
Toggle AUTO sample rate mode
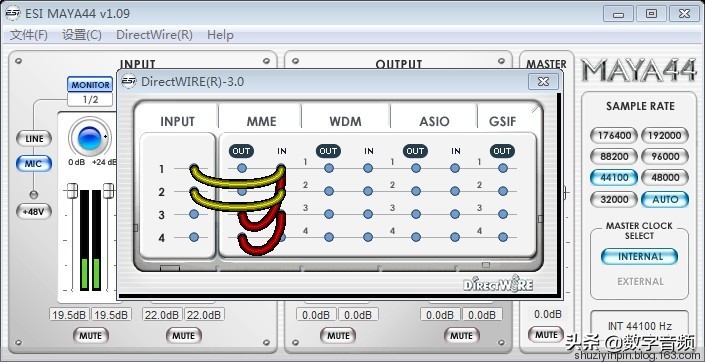tap(665, 199)
